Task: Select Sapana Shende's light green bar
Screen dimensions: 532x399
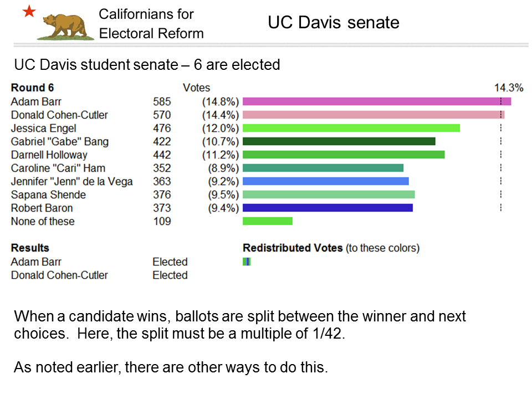Action: (329, 194)
